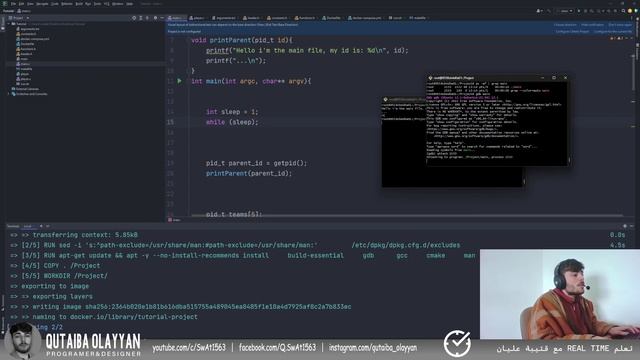Select docker-compose.yml in project tree

(x=33, y=39)
